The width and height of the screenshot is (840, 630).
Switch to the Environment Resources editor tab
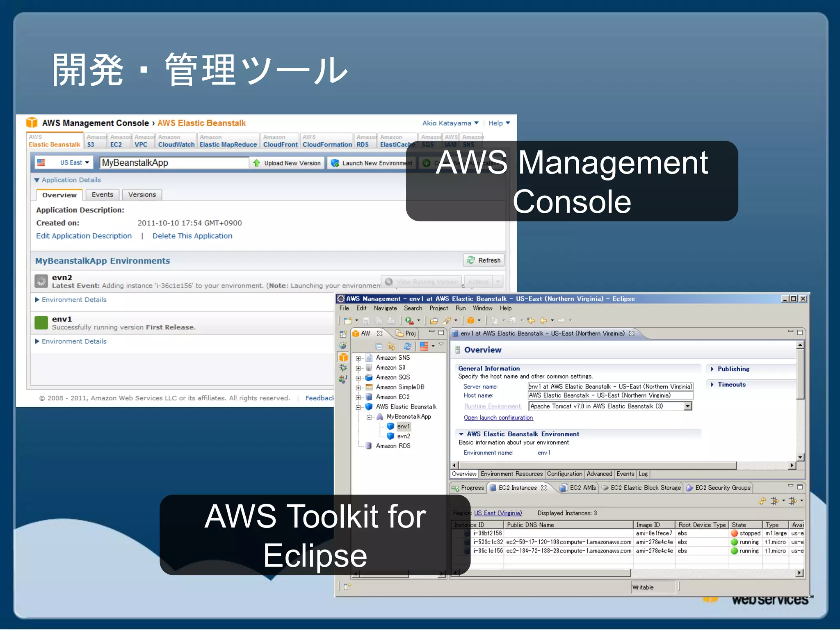511,474
